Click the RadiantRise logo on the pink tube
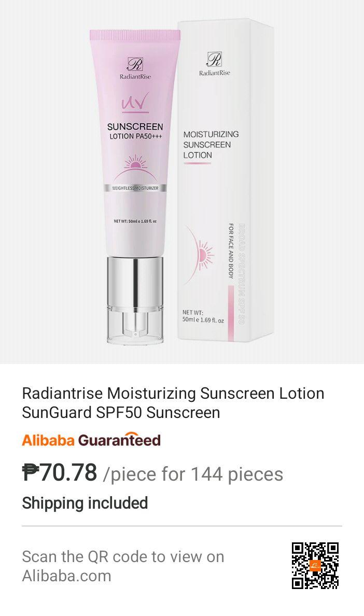Viewport: 364px width, 616px height. coord(135,68)
